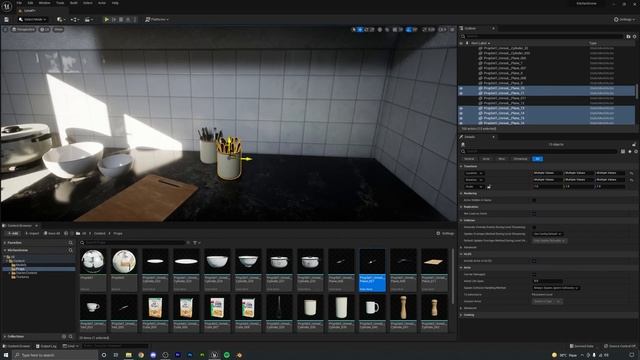The height and width of the screenshot is (360, 640).
Task: Select the Props folder in tree
Action: click(20, 269)
